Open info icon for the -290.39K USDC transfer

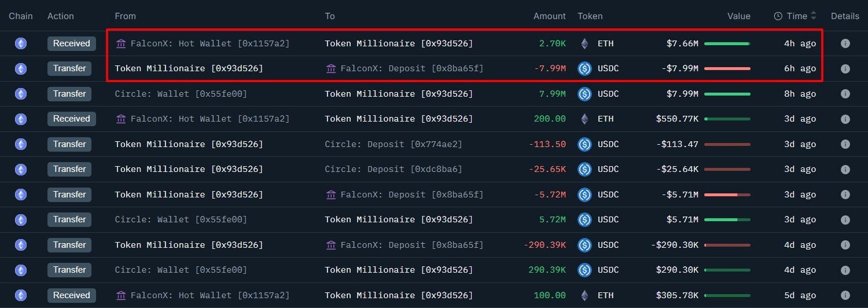pyautogui.click(x=845, y=245)
